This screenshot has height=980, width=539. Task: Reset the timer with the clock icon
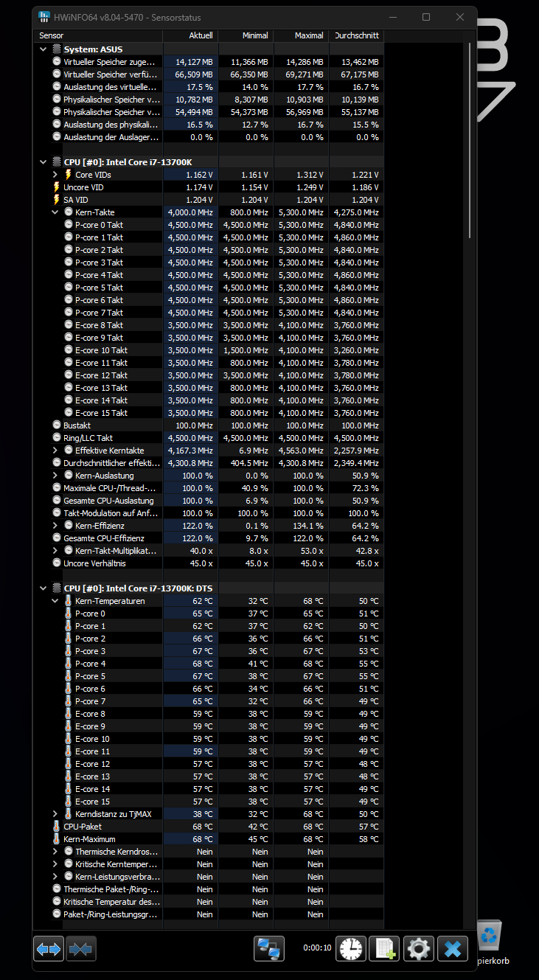pyautogui.click(x=351, y=949)
